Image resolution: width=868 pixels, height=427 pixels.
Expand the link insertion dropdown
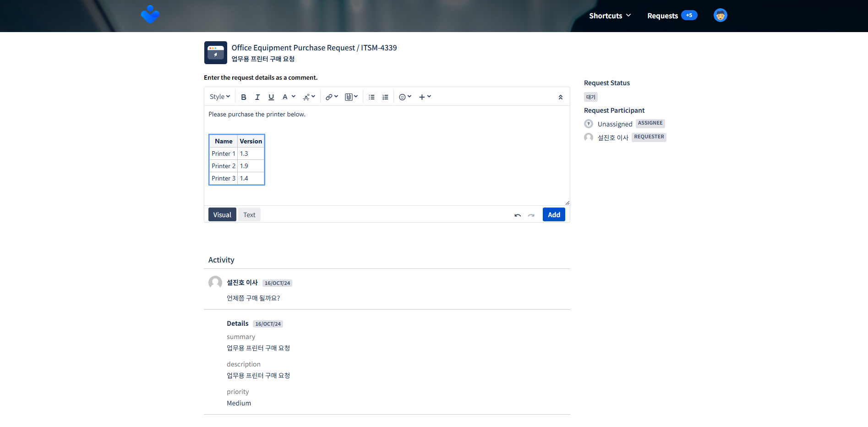pyautogui.click(x=332, y=97)
